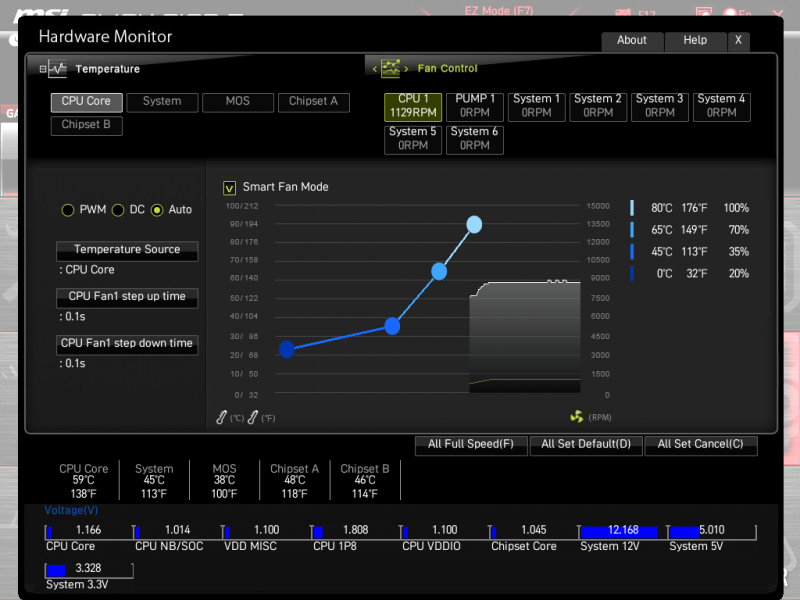Select the PUMP 1 fan header

pyautogui.click(x=475, y=106)
